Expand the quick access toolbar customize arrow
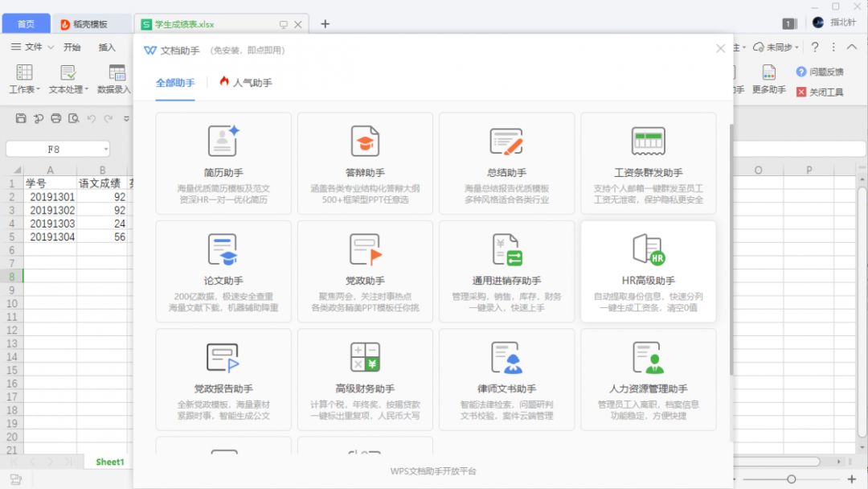The width and height of the screenshot is (868, 489). (126, 118)
